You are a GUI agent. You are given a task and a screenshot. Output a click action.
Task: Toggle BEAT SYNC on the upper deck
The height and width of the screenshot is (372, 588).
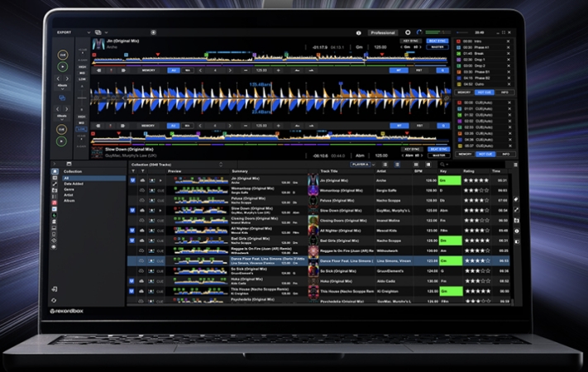pyautogui.click(x=437, y=41)
